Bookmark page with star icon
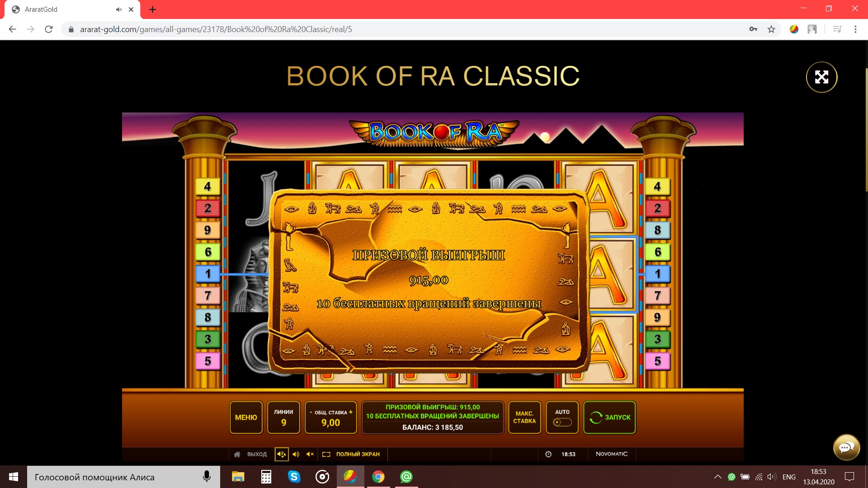This screenshot has width=868, height=488. point(771,29)
